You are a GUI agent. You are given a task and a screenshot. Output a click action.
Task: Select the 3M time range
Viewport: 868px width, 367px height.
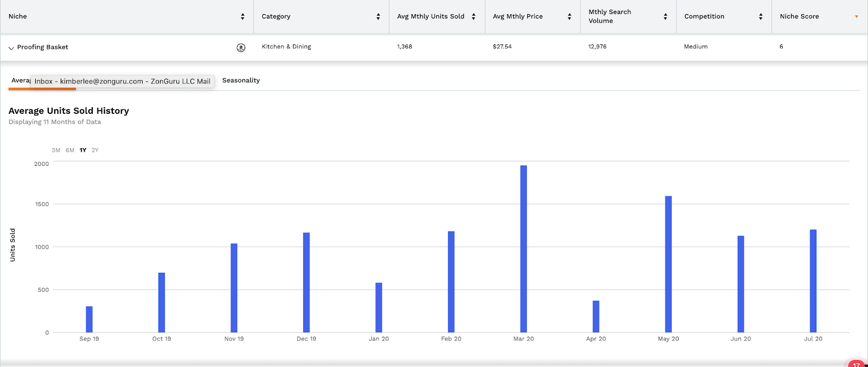[x=56, y=150]
